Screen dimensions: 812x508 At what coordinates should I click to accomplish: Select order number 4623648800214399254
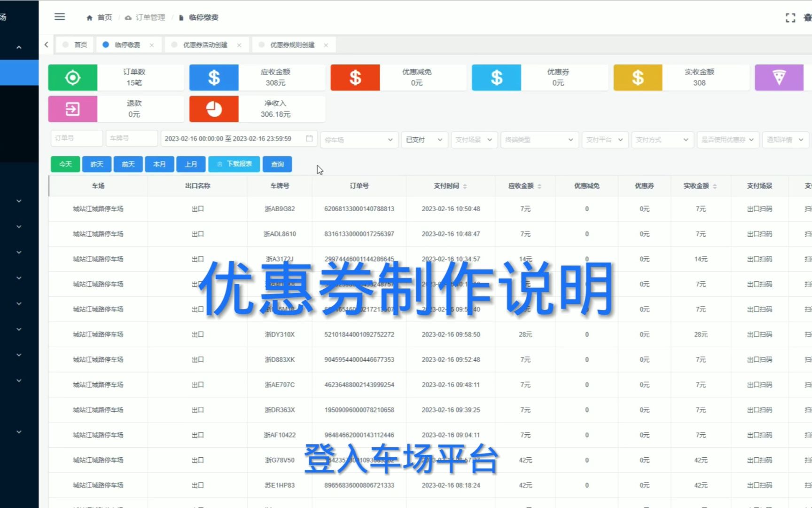coord(359,385)
